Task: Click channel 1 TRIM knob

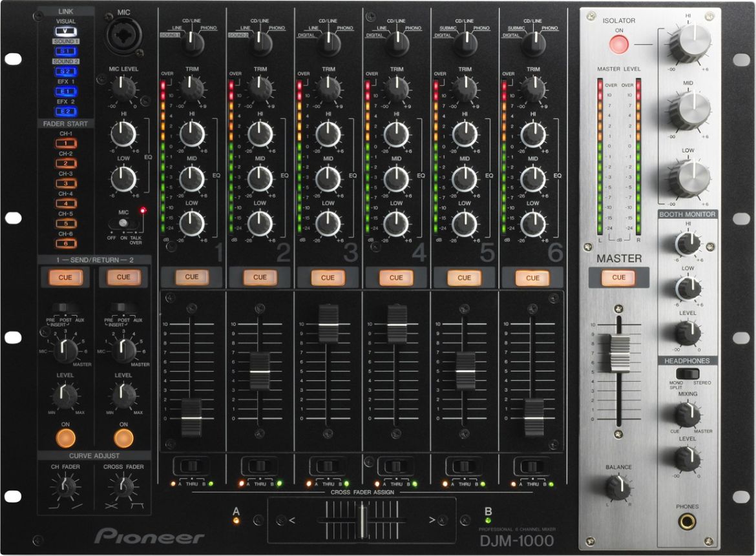Action: point(193,88)
